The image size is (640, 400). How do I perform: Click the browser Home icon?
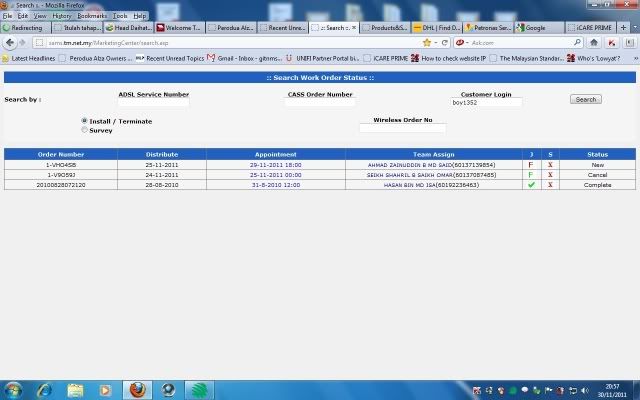click(x=596, y=43)
